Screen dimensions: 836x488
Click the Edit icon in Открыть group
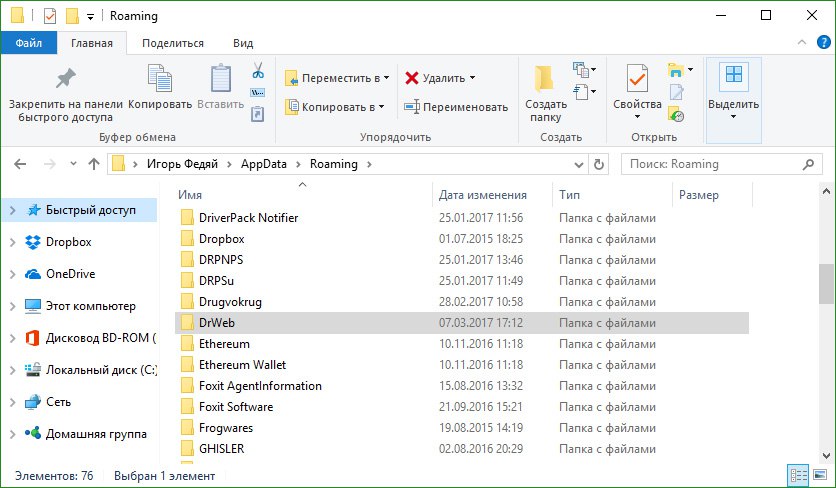(x=677, y=92)
